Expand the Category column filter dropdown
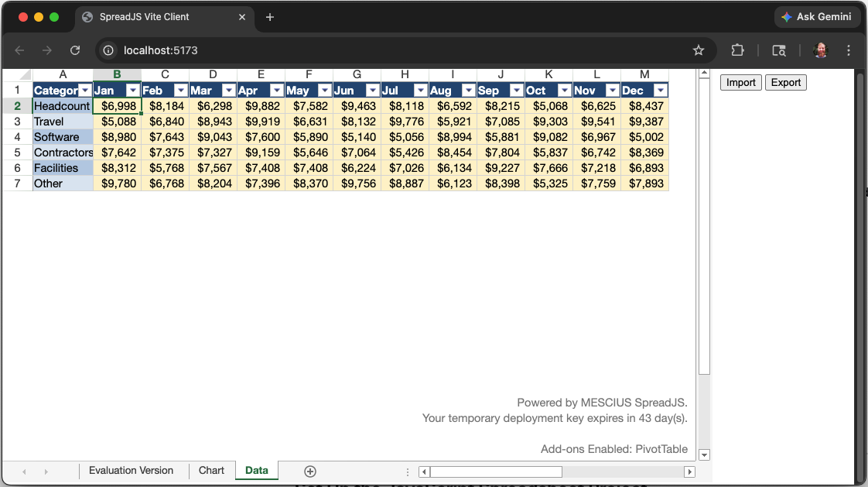The height and width of the screenshot is (487, 868). (85, 91)
